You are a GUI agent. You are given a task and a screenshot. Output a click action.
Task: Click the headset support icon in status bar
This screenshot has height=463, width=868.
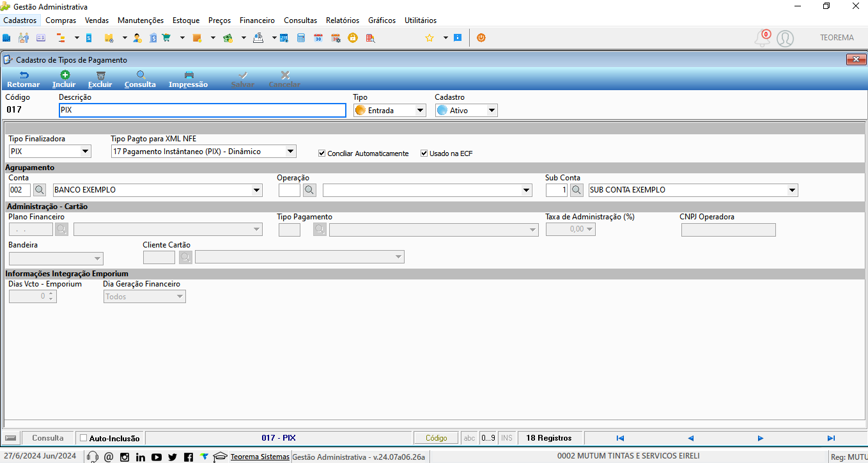click(93, 457)
